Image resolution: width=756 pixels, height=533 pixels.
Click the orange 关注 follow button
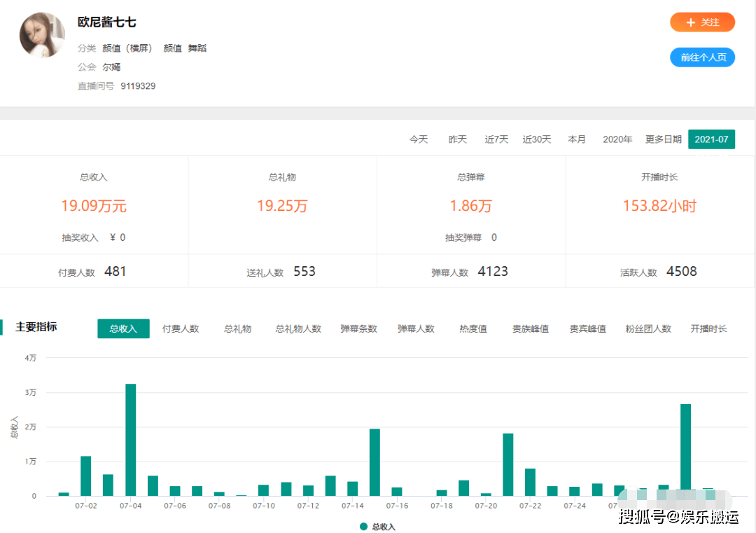(x=702, y=22)
